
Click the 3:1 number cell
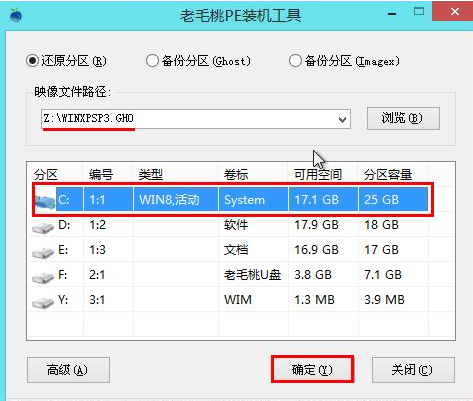97,300
